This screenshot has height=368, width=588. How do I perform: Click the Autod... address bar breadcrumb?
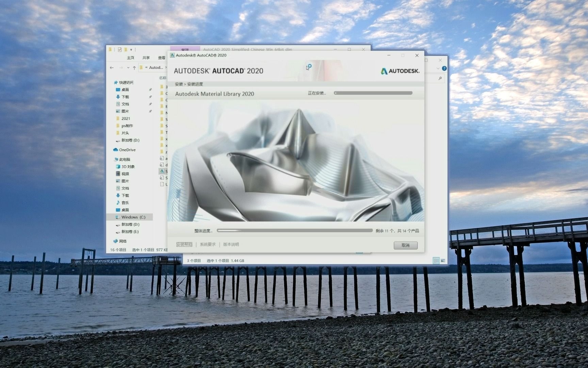tap(156, 67)
